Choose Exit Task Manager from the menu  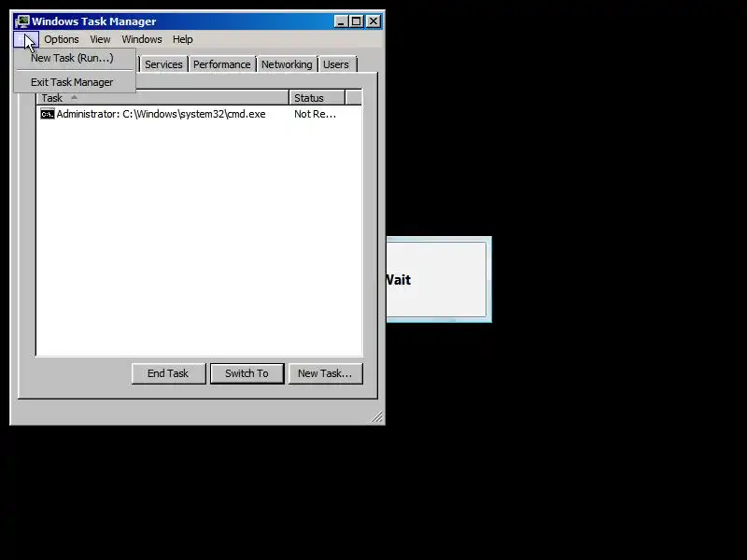[75, 82]
